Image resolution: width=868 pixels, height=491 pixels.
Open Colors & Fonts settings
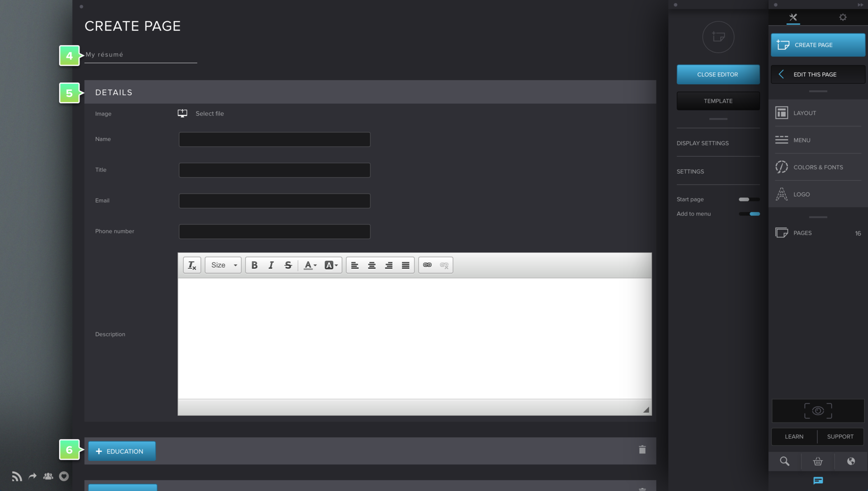coord(818,167)
